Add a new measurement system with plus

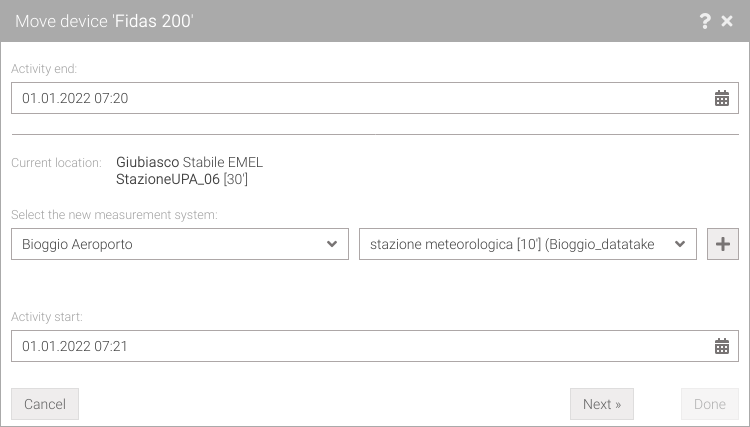pyautogui.click(x=723, y=244)
